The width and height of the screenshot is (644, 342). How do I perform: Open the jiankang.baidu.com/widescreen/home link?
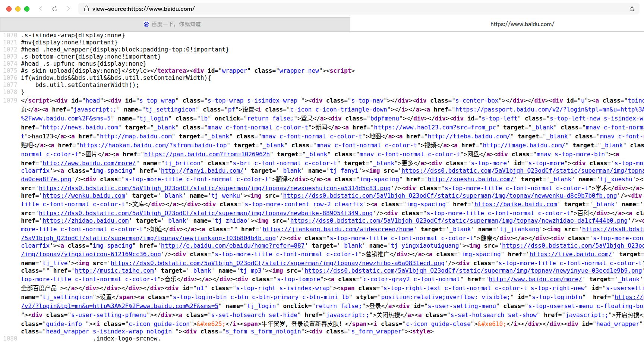338,229
